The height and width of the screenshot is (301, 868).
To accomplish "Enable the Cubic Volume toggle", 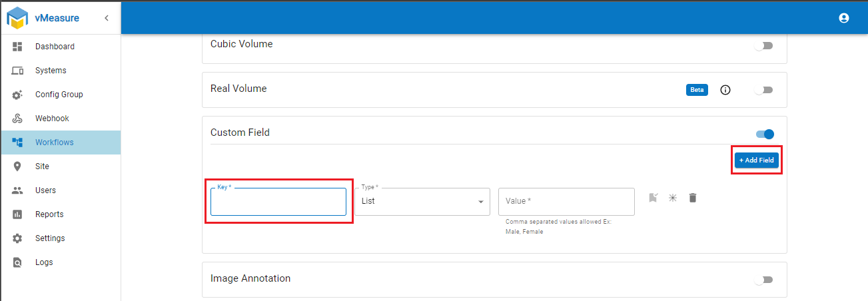I will [x=763, y=46].
